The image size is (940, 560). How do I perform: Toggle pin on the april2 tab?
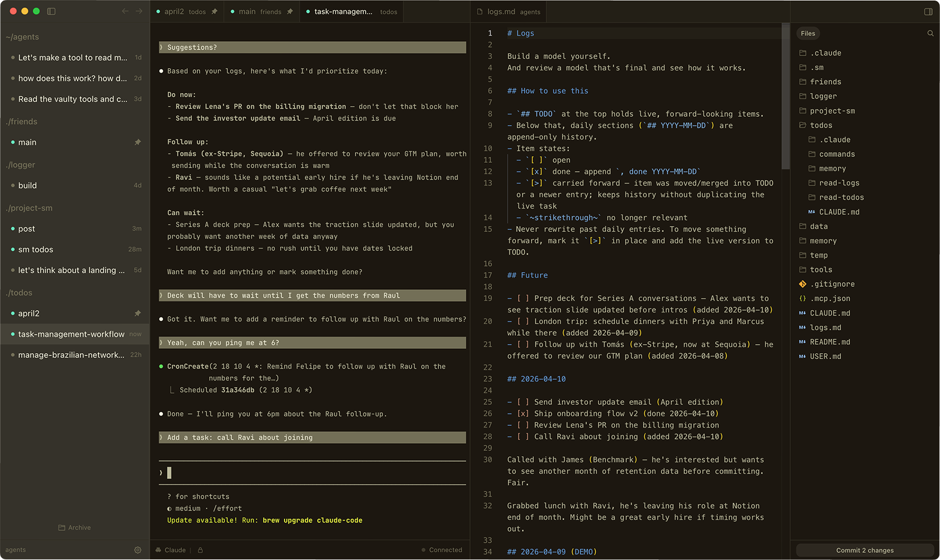(214, 11)
